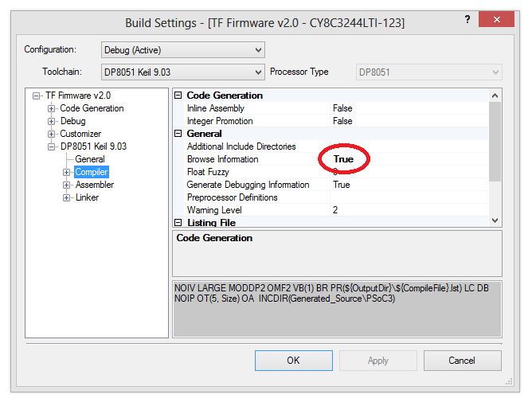532x402 pixels.
Task: Click the Browse Information True value
Action: tap(343, 159)
